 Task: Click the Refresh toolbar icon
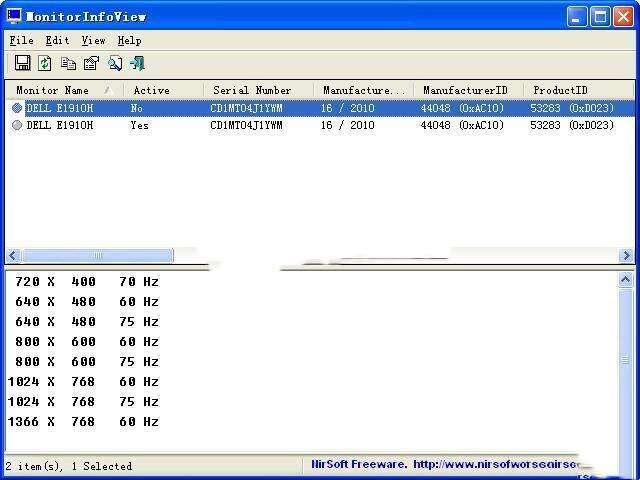click(x=45, y=63)
